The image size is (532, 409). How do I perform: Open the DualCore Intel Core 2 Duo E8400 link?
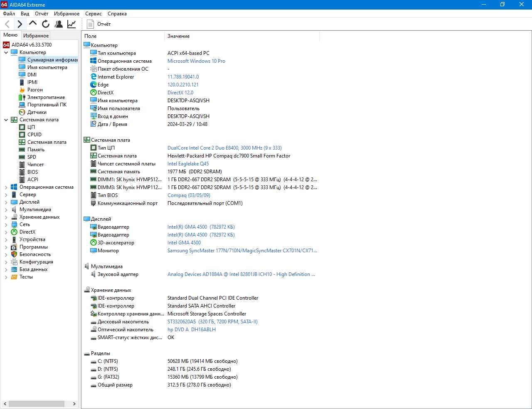click(224, 148)
